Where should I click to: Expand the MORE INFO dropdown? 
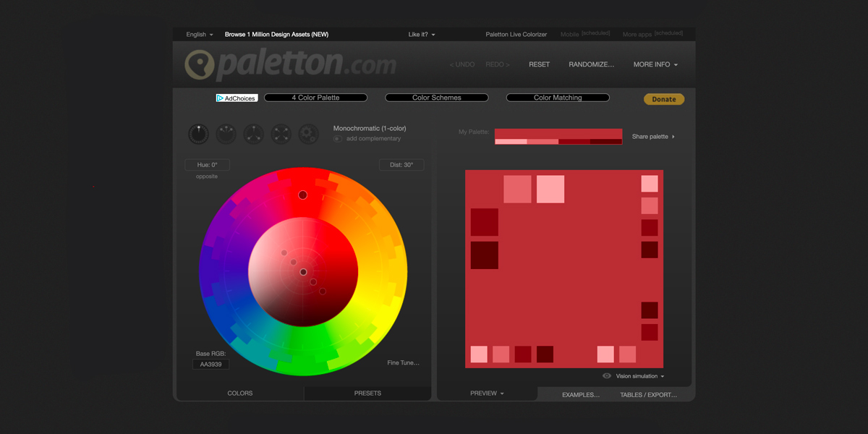click(x=655, y=64)
